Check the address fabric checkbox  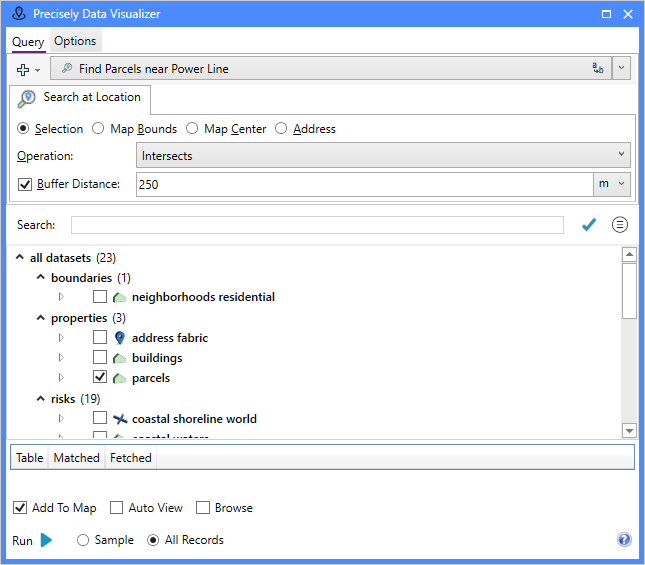(100, 337)
